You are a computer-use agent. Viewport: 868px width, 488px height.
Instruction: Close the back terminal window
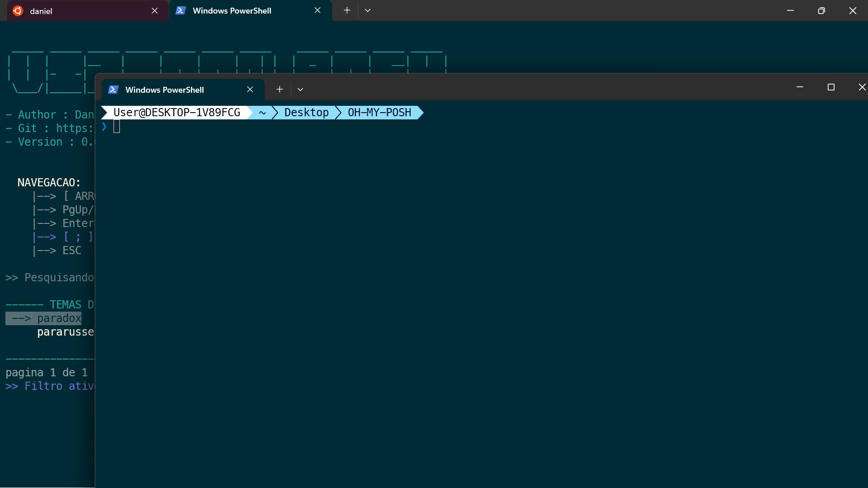point(853,10)
